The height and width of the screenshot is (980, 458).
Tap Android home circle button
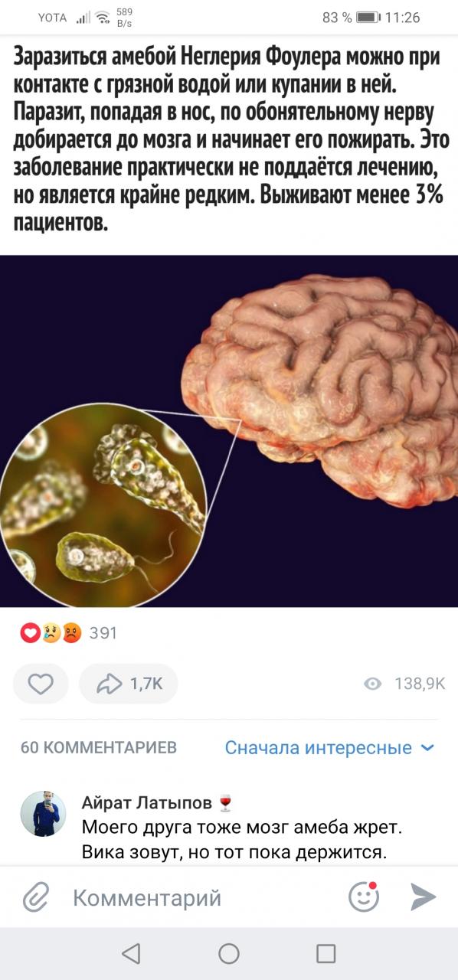[229, 953]
